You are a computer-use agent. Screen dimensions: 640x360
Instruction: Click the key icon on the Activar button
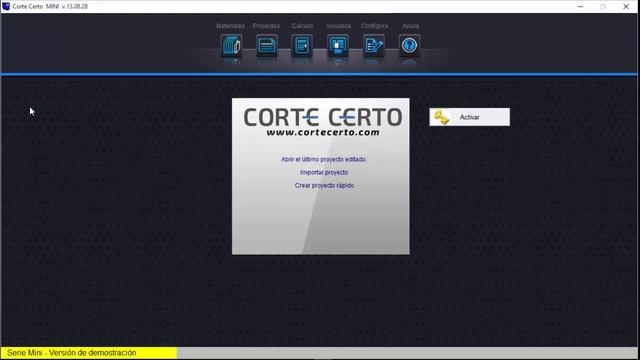coord(441,118)
